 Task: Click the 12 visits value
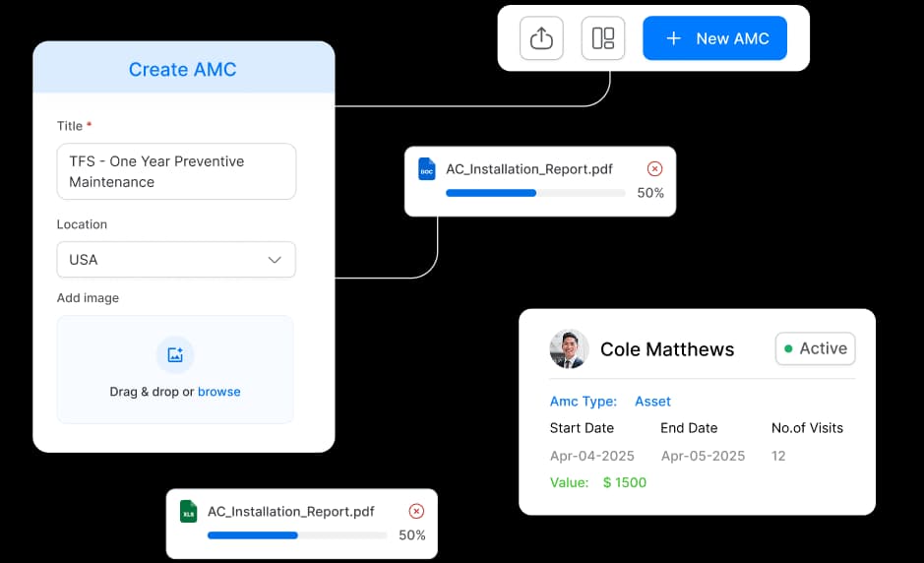[x=778, y=456]
